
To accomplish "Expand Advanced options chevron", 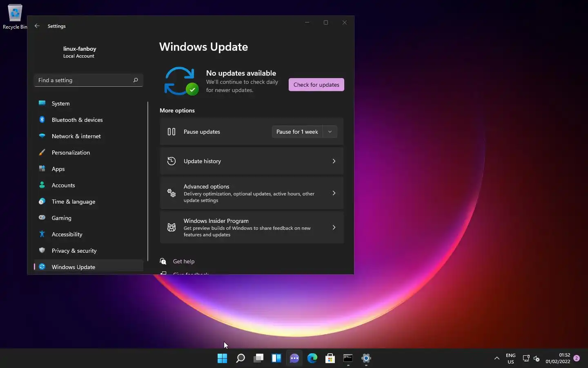I will (334, 193).
